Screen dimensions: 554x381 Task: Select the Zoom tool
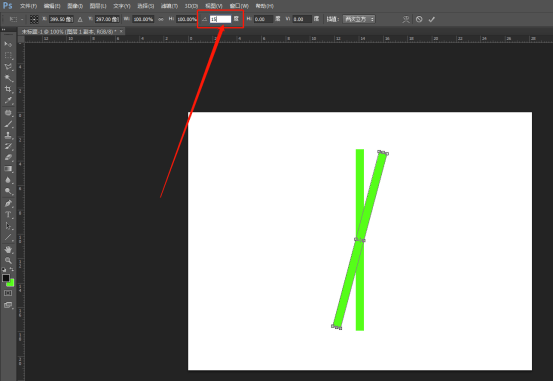point(8,260)
